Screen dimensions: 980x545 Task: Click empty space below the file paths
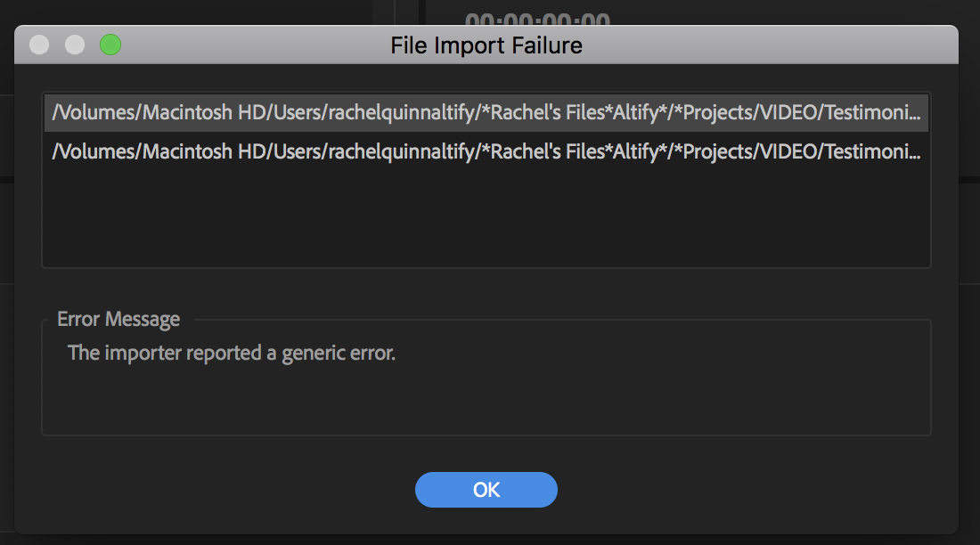pyautogui.click(x=486, y=218)
